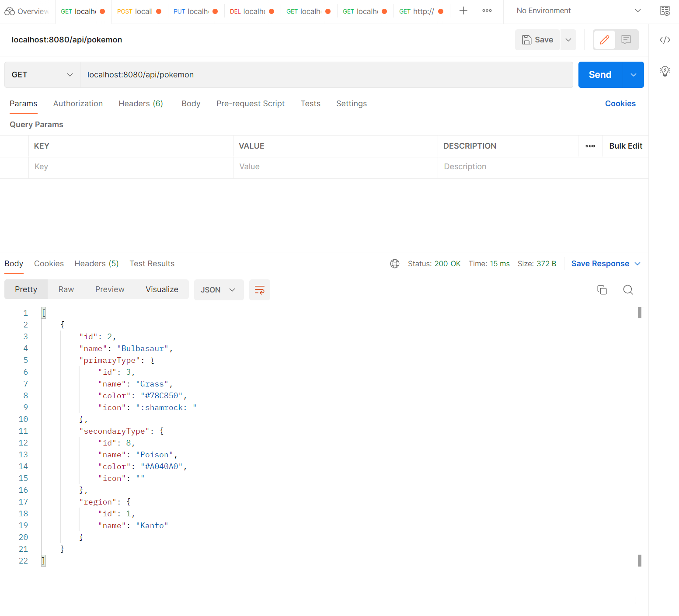The width and height of the screenshot is (679, 616).
Task: Click the "secondaryType" key in response
Action: (x=115, y=431)
